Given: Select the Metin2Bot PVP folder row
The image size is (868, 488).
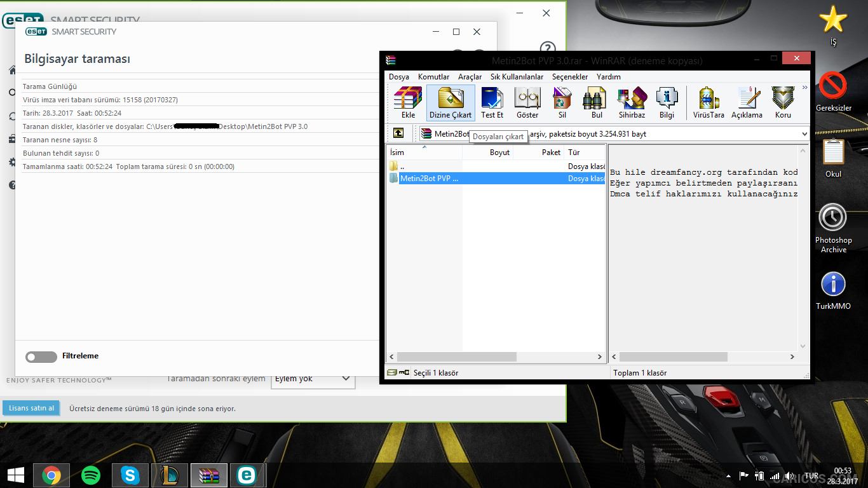Looking at the screenshot, I should 496,179.
